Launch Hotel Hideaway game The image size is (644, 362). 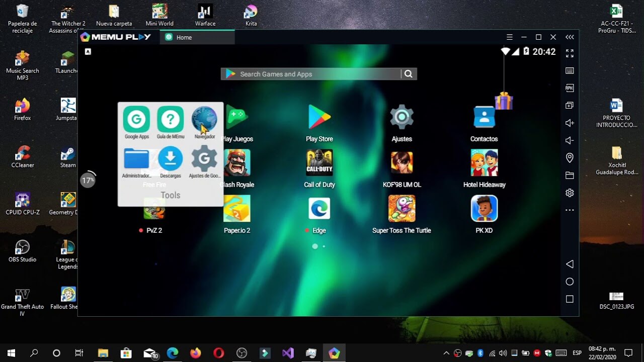[x=484, y=163]
